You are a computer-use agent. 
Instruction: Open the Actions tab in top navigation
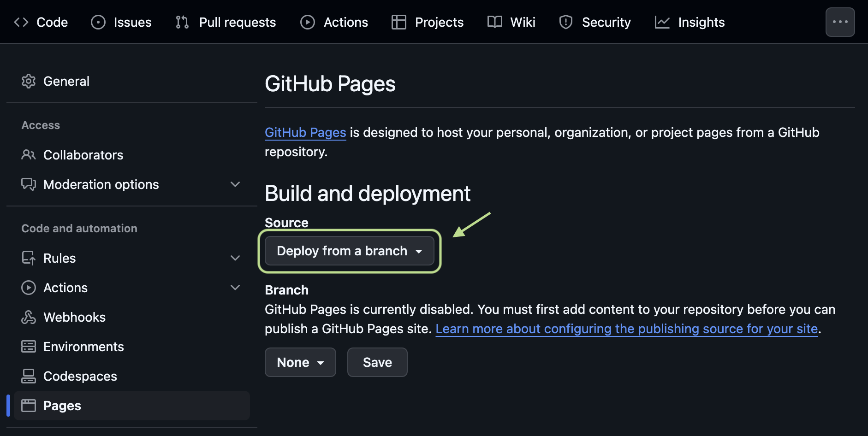334,22
